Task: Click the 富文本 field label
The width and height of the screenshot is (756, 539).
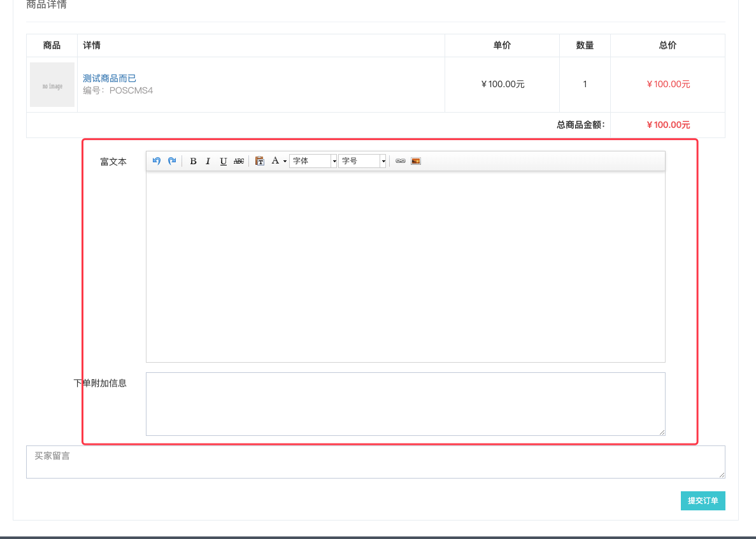Action: (113, 162)
